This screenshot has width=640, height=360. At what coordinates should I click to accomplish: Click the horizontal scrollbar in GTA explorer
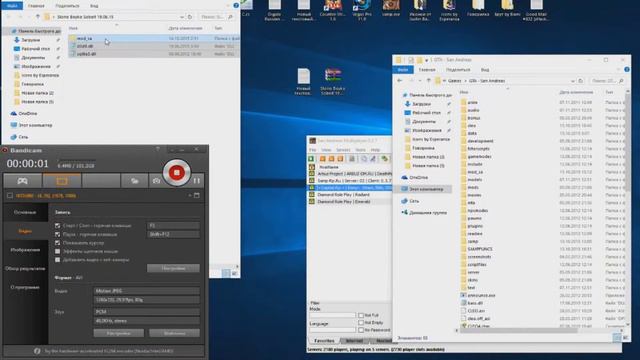[518, 330]
